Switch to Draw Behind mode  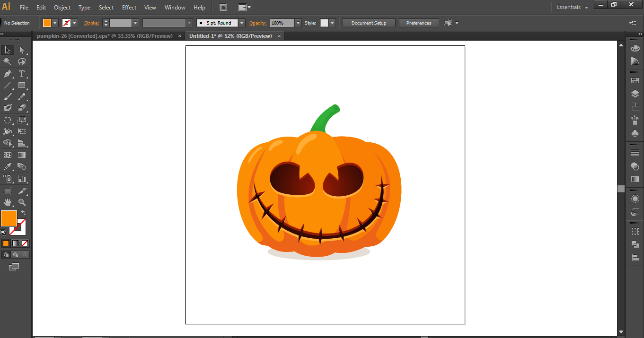click(15, 255)
